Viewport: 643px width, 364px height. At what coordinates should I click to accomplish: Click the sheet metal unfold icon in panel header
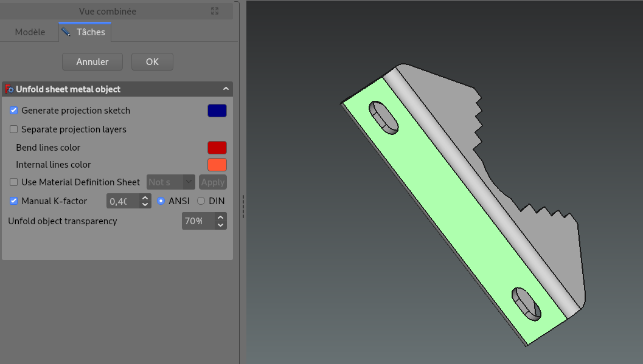(x=9, y=89)
